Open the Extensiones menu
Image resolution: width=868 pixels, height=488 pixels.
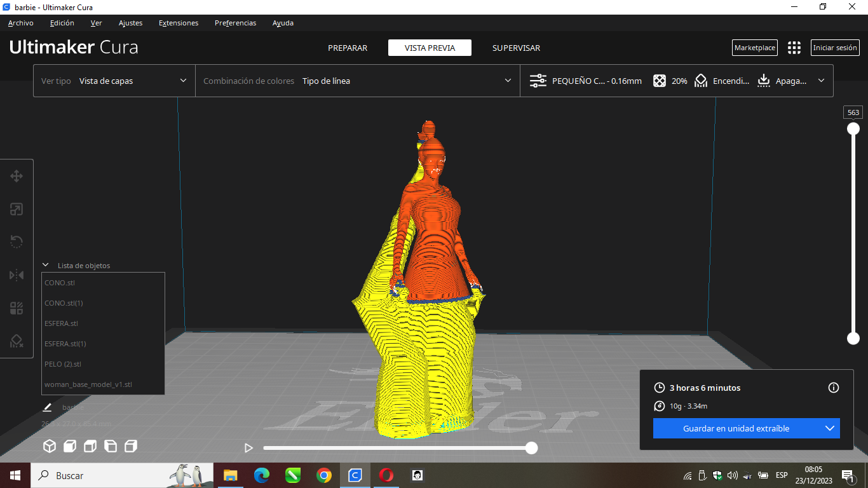tap(179, 23)
